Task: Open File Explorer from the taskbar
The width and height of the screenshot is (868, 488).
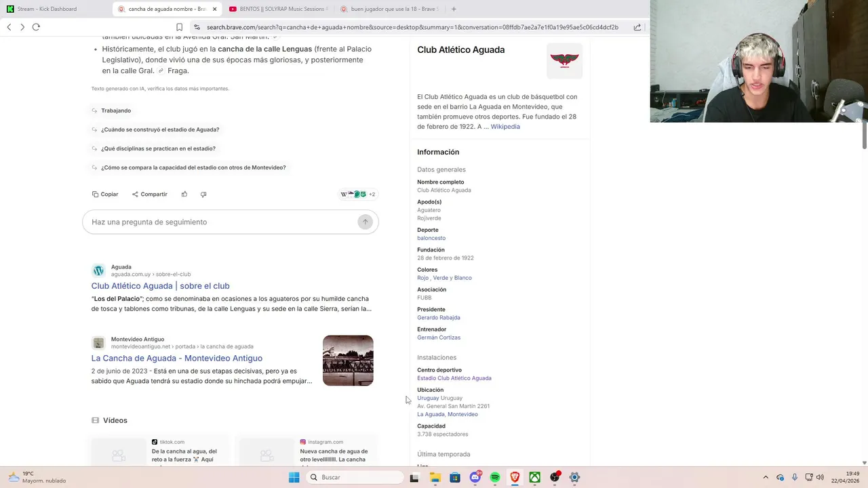Action: click(x=435, y=477)
